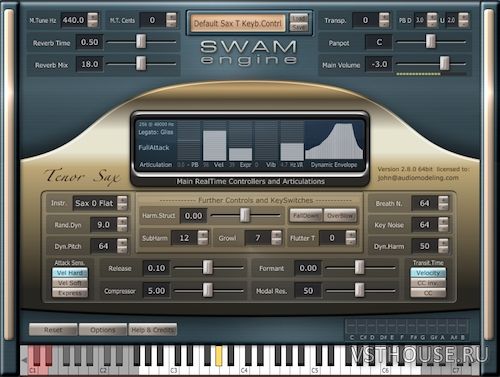The height and width of the screenshot is (377, 500).
Task: Click the Flutter T stepper arrows
Action: pos(351,238)
